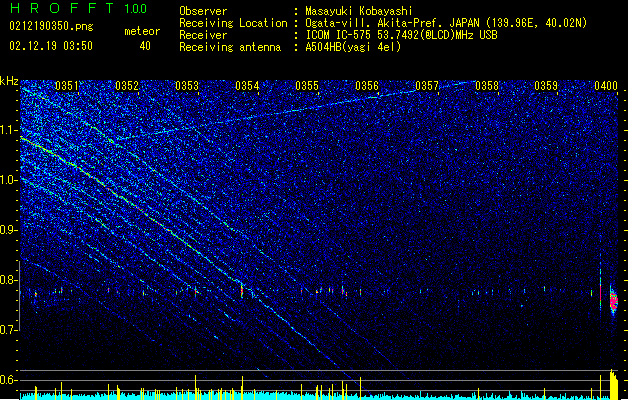Viewport: 629px width, 400px height.
Task: Click the 0355 time marker
Action: click(x=307, y=86)
